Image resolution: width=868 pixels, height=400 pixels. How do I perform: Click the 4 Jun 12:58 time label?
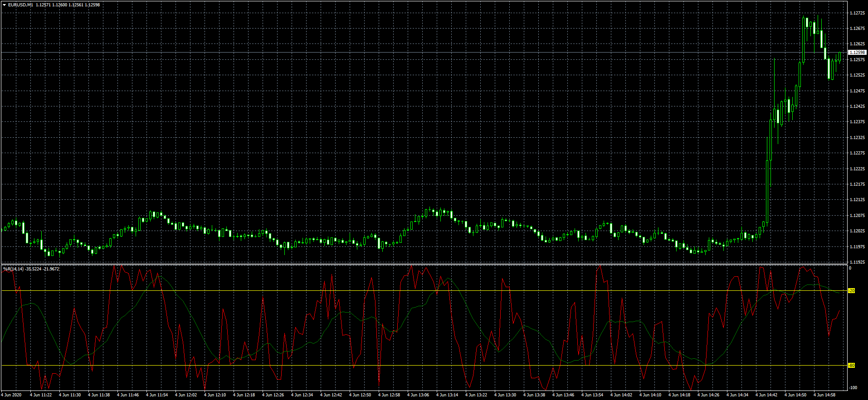coord(389,395)
